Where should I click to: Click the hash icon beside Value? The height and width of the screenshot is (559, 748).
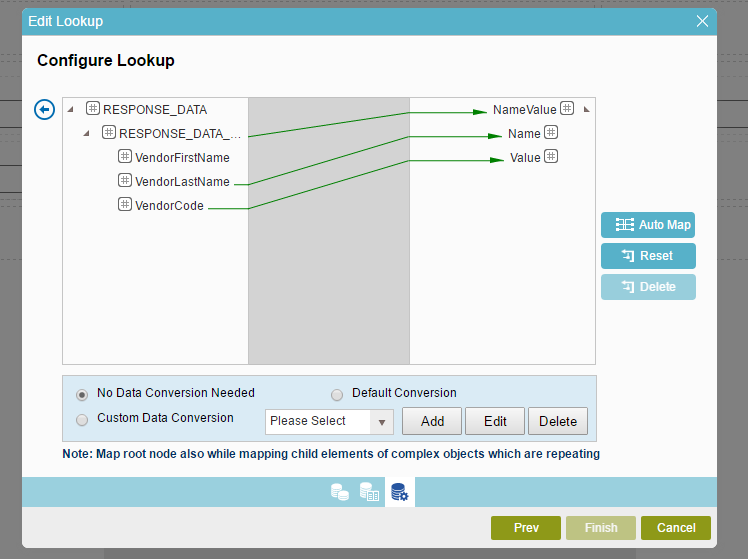550,157
